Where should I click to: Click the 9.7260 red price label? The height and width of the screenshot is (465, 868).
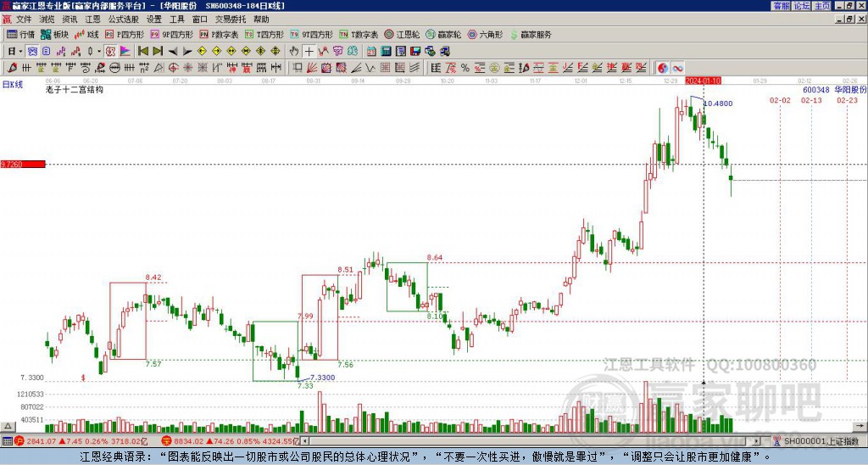23,164
